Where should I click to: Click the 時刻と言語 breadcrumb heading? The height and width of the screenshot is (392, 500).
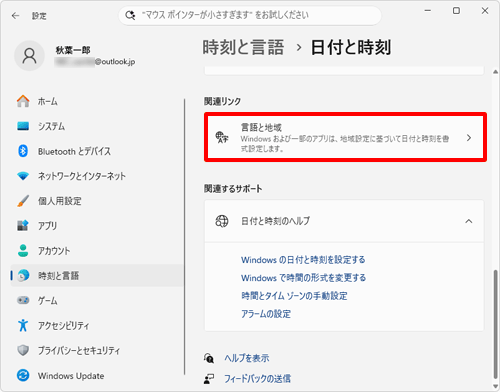[243, 47]
